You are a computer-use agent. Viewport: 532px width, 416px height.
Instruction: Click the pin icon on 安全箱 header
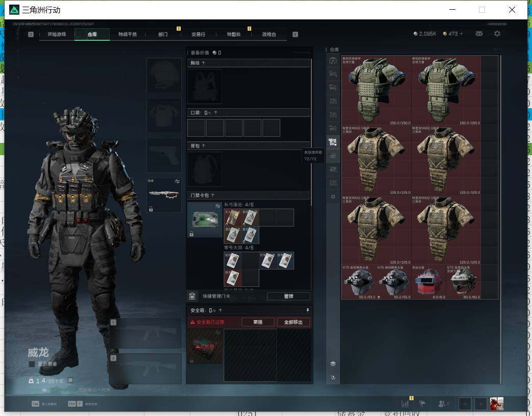[x=307, y=310]
